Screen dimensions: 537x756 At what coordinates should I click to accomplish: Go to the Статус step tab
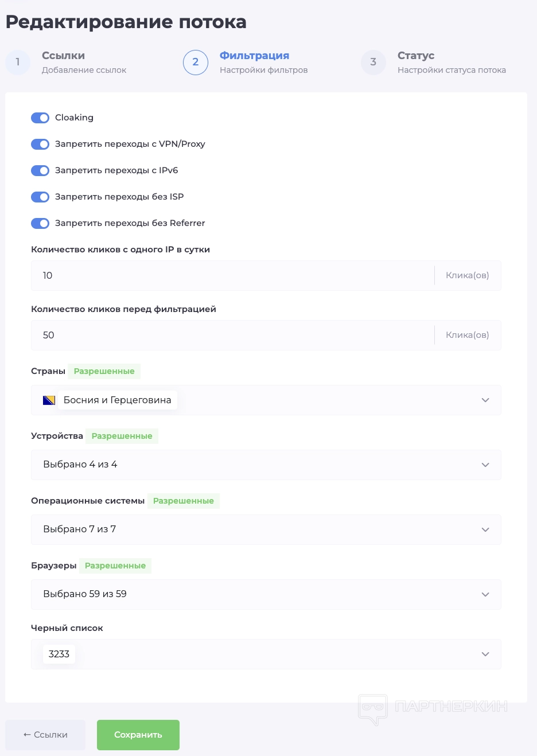415,56
